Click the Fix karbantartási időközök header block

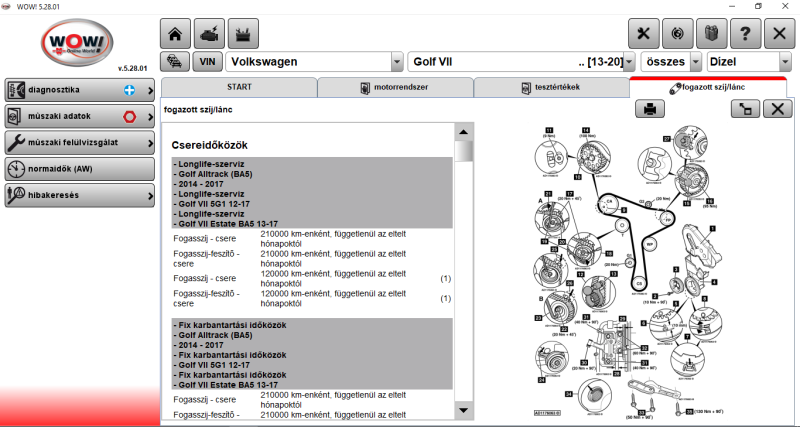312,354
